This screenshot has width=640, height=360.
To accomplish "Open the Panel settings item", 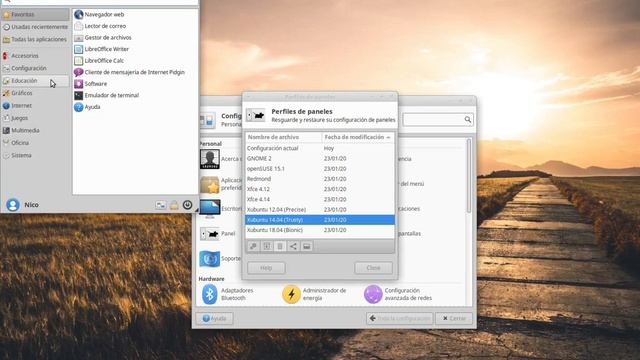I will click(x=218, y=234).
